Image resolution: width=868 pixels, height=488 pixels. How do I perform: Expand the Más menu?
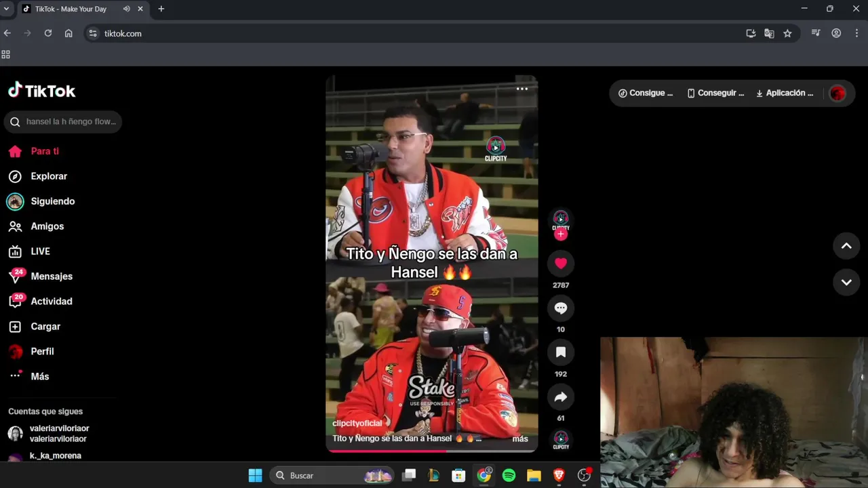coord(39,376)
